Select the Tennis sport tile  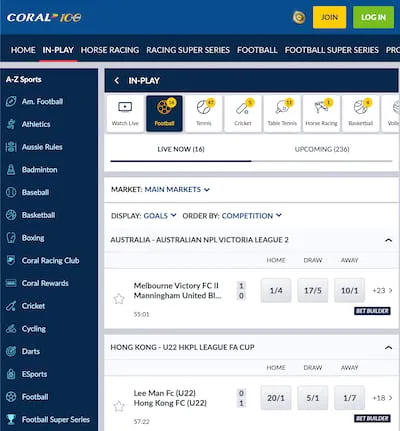[x=204, y=114]
